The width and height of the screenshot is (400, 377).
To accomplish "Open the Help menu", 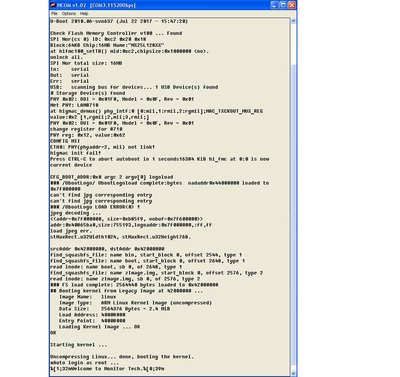I will pyautogui.click(x=84, y=14).
